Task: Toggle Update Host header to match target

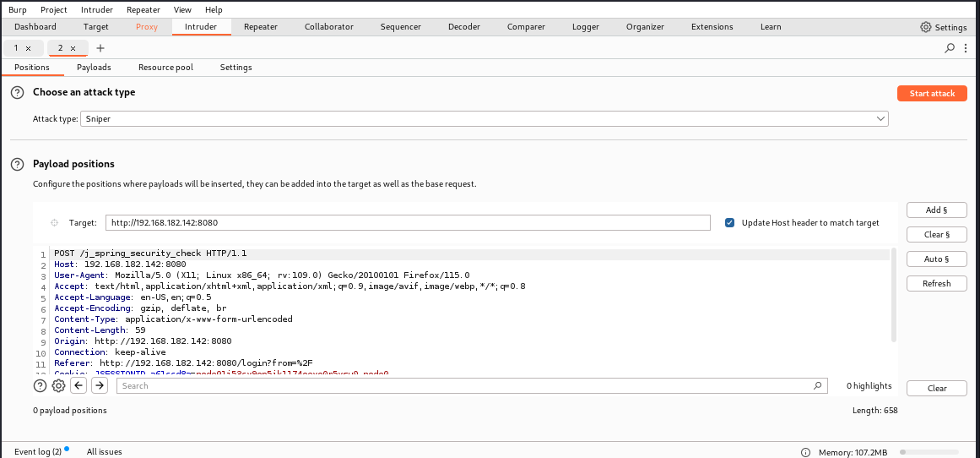Action: click(x=729, y=223)
